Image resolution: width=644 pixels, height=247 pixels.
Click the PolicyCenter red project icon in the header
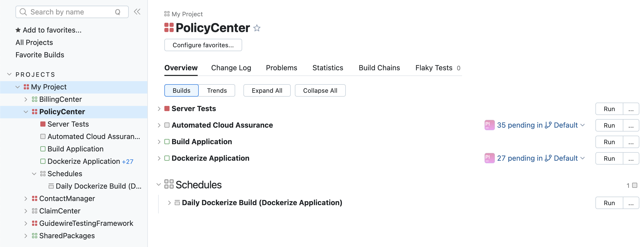pos(169,28)
